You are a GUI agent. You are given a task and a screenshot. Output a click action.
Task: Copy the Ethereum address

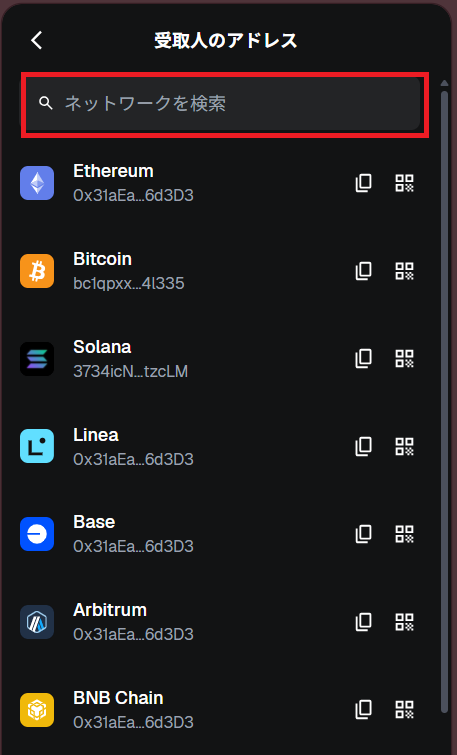tap(364, 183)
